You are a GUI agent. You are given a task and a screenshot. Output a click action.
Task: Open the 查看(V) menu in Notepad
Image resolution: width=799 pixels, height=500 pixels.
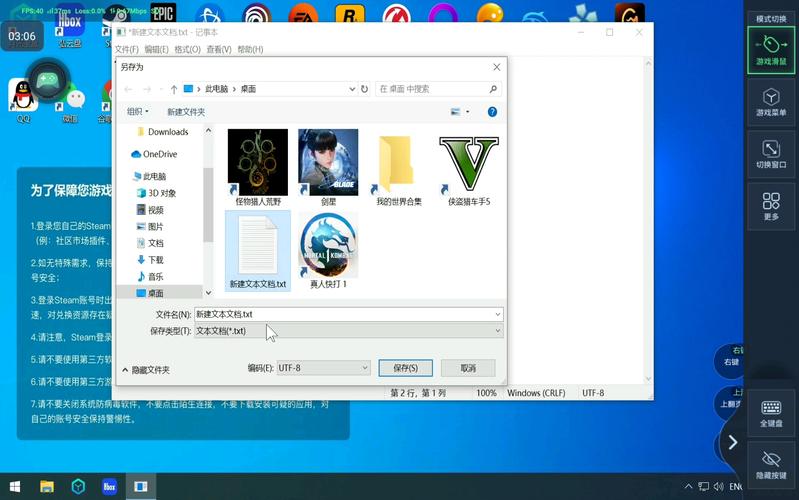(x=218, y=50)
